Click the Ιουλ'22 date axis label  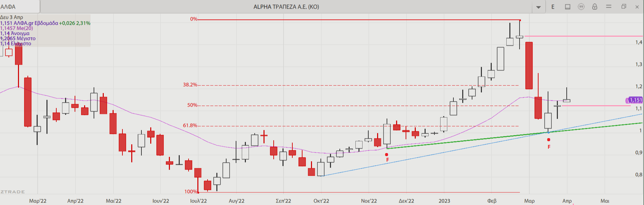[x=198, y=201]
